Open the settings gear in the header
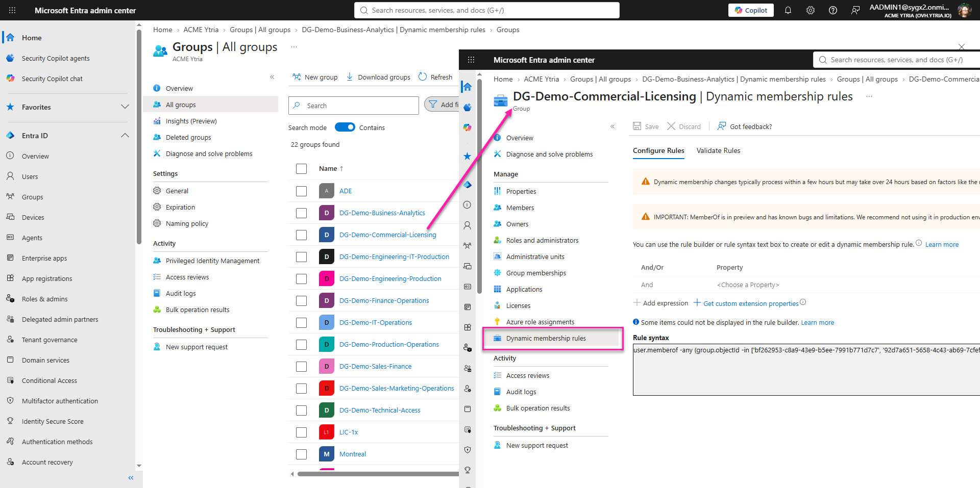Image resolution: width=980 pixels, height=488 pixels. (811, 10)
